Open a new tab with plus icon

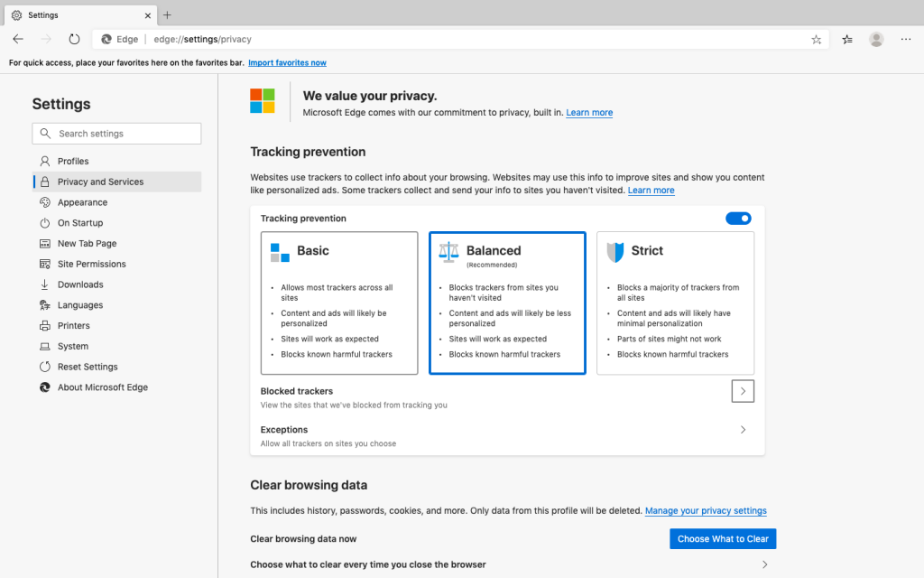coord(167,15)
